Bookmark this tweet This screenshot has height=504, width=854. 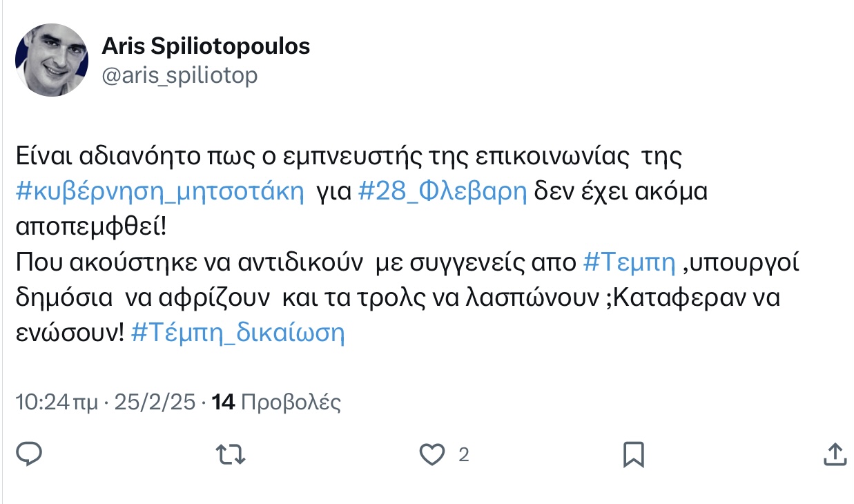point(634,454)
